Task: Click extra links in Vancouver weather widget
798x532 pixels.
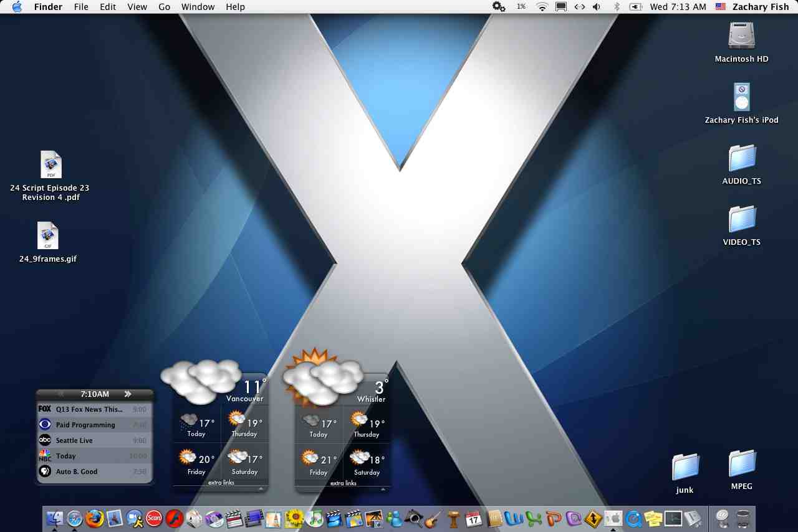Action: coord(221,483)
